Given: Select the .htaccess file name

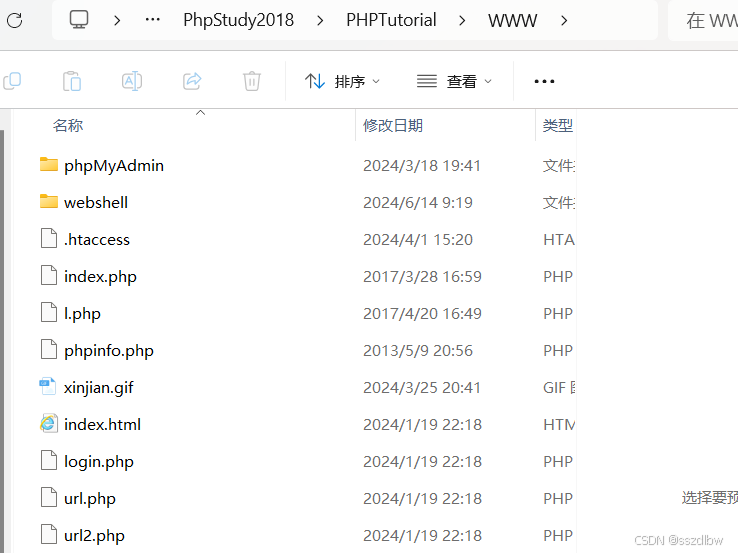Looking at the screenshot, I should point(97,240).
